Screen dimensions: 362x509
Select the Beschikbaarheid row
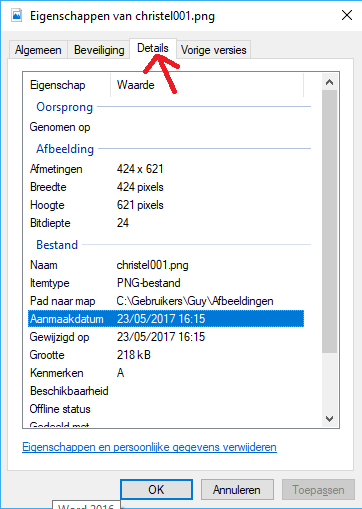(166, 391)
